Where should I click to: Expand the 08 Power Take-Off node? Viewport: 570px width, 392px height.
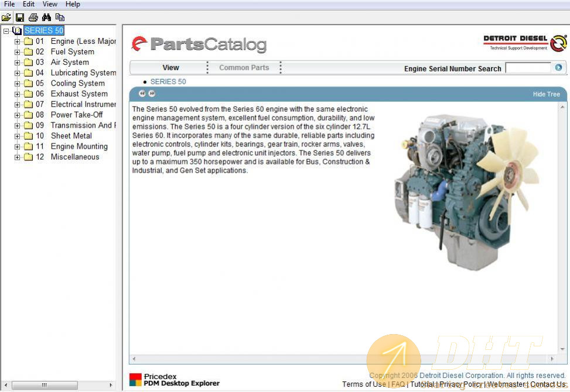17,115
